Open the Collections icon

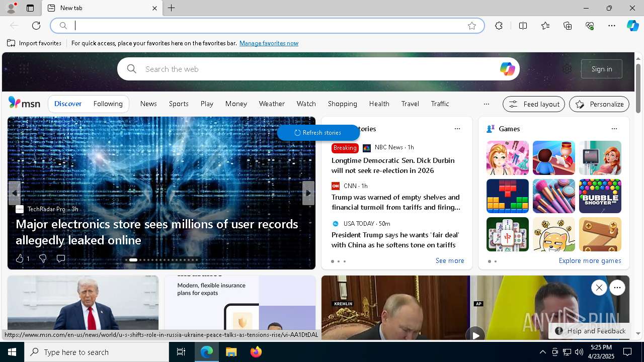coord(568,26)
